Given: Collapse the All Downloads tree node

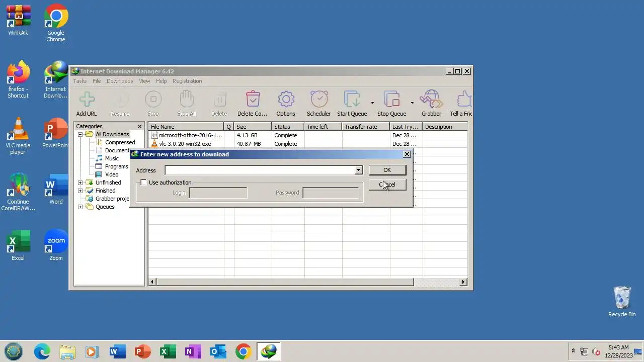Looking at the screenshot, I should 80,134.
